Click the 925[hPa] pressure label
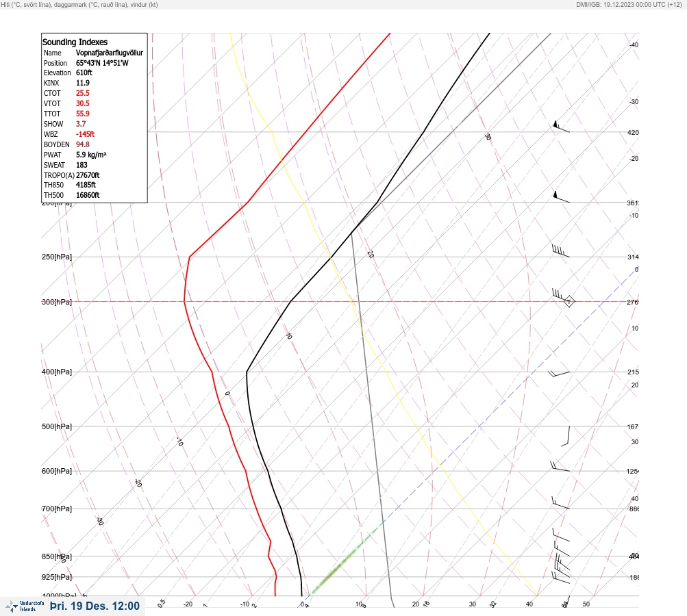This screenshot has height=616, width=687. [x=57, y=577]
